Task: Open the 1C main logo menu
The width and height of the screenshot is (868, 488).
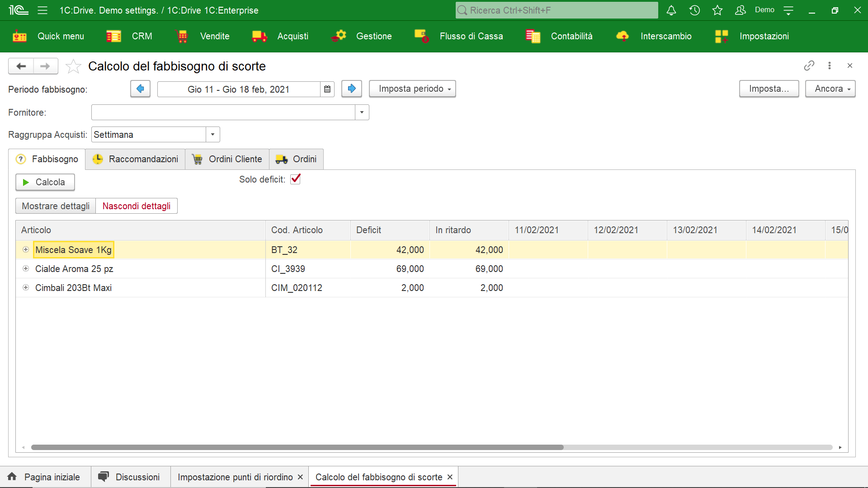Action: click(x=19, y=10)
